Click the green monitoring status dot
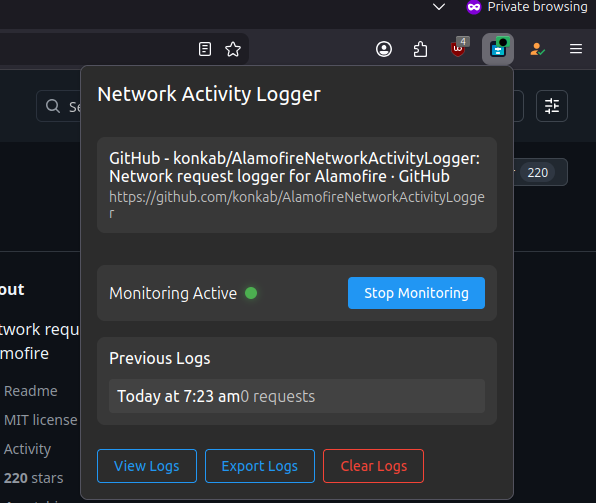596x503 pixels. click(251, 293)
